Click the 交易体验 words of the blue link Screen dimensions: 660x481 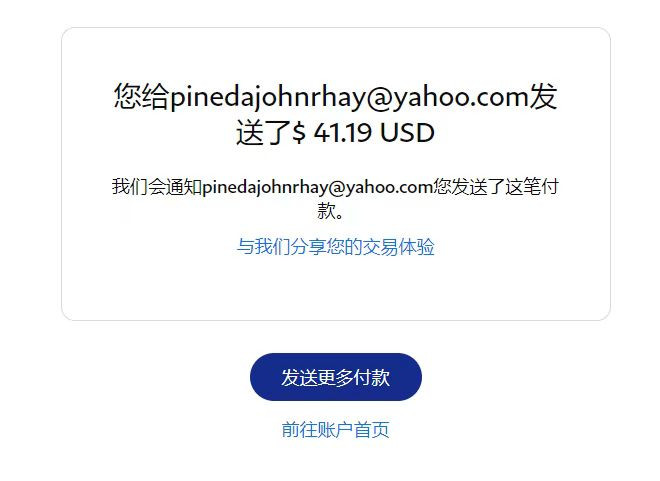coord(399,247)
